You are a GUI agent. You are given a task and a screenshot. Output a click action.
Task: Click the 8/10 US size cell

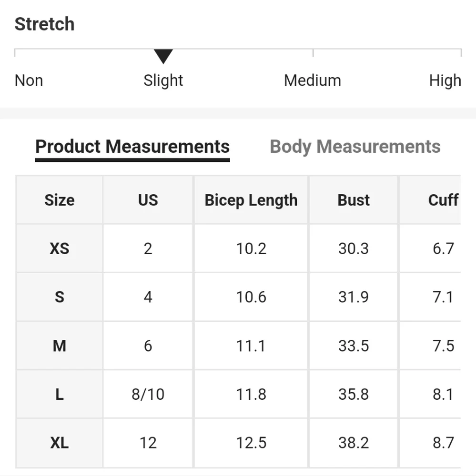tap(148, 394)
